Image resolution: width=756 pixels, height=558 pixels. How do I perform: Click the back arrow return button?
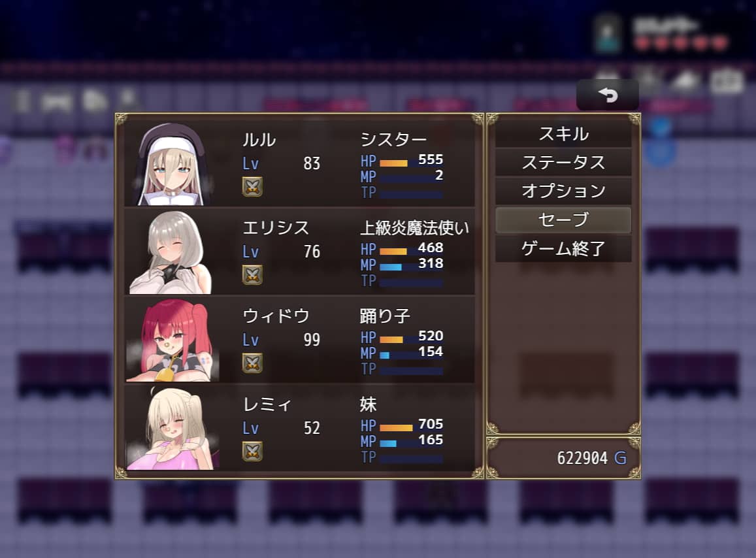608,95
